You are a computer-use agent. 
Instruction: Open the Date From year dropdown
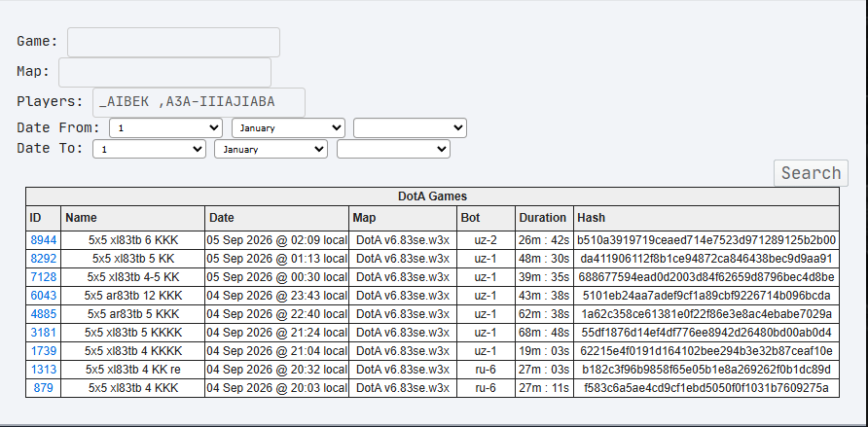click(411, 127)
